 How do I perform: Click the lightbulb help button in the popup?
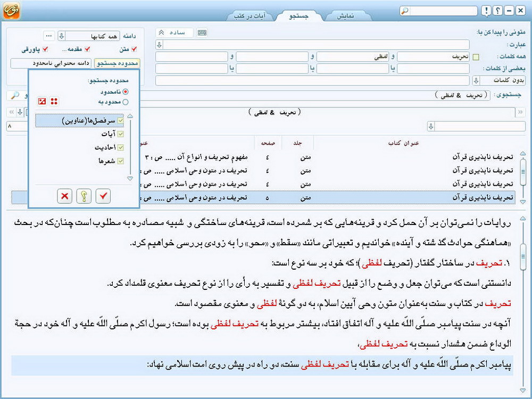[84, 196]
